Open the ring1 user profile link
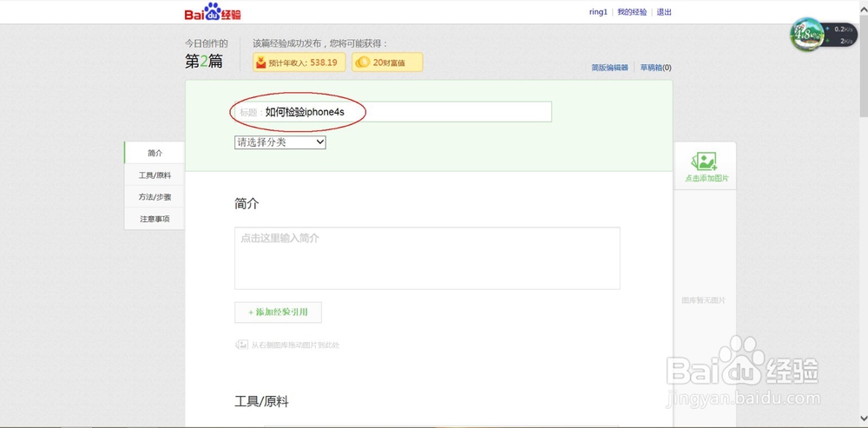 click(x=598, y=12)
